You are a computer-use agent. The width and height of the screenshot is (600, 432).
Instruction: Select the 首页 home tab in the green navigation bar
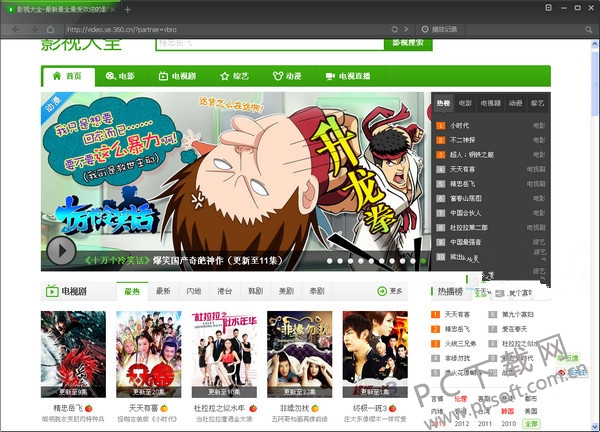(x=68, y=76)
